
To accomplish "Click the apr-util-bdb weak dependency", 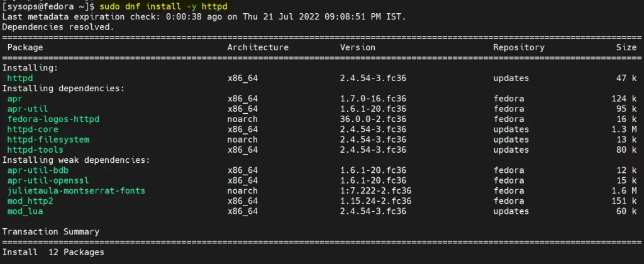I will tap(38, 170).
